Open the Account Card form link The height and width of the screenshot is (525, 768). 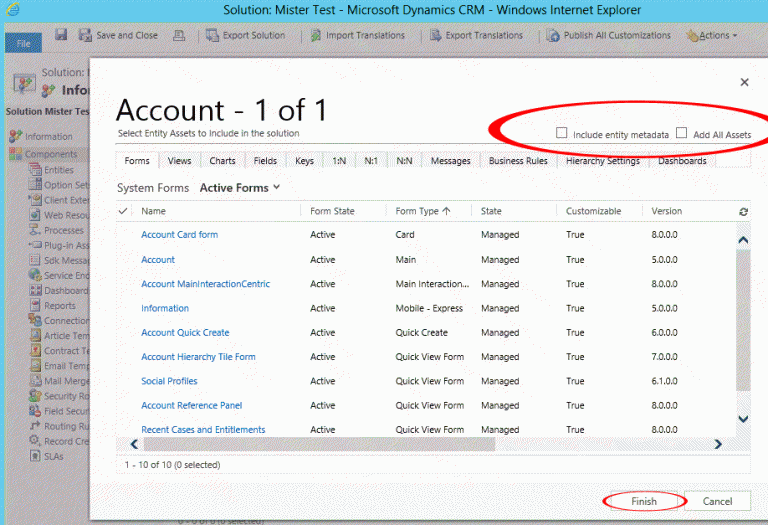tap(180, 235)
